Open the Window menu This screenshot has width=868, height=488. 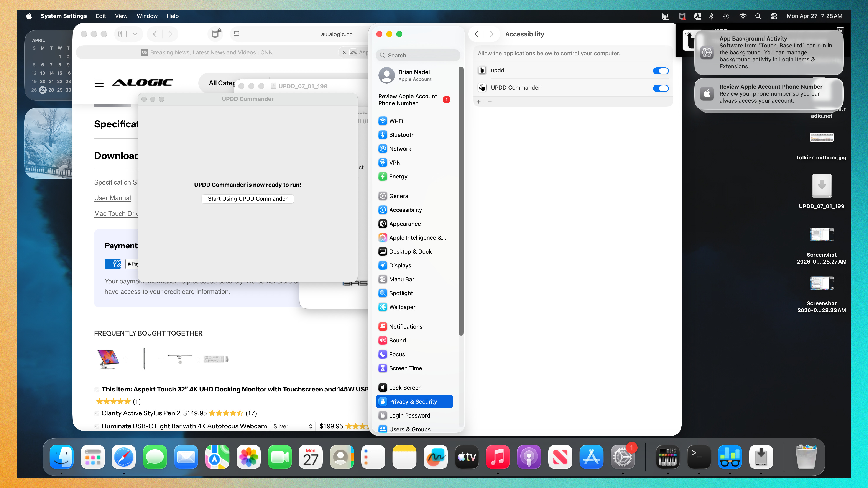147,16
